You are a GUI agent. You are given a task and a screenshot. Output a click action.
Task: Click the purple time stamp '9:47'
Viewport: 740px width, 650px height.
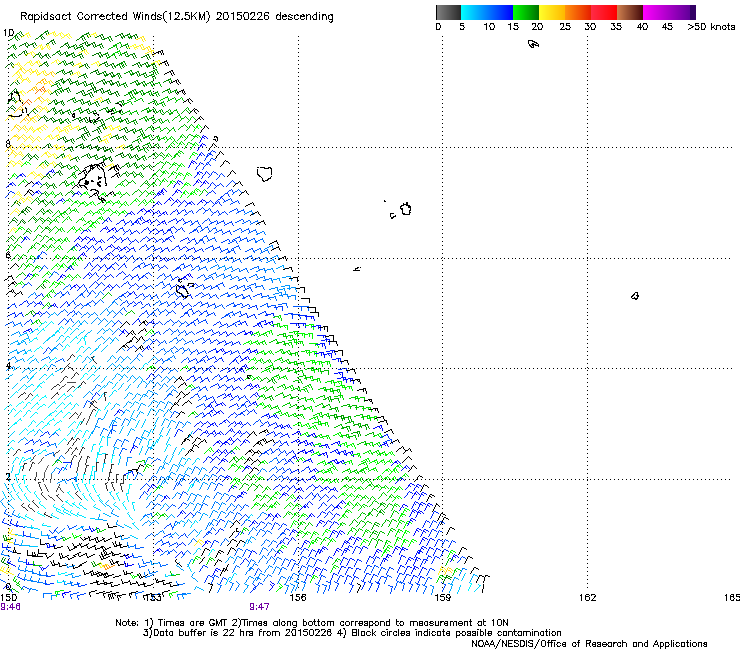point(260,607)
